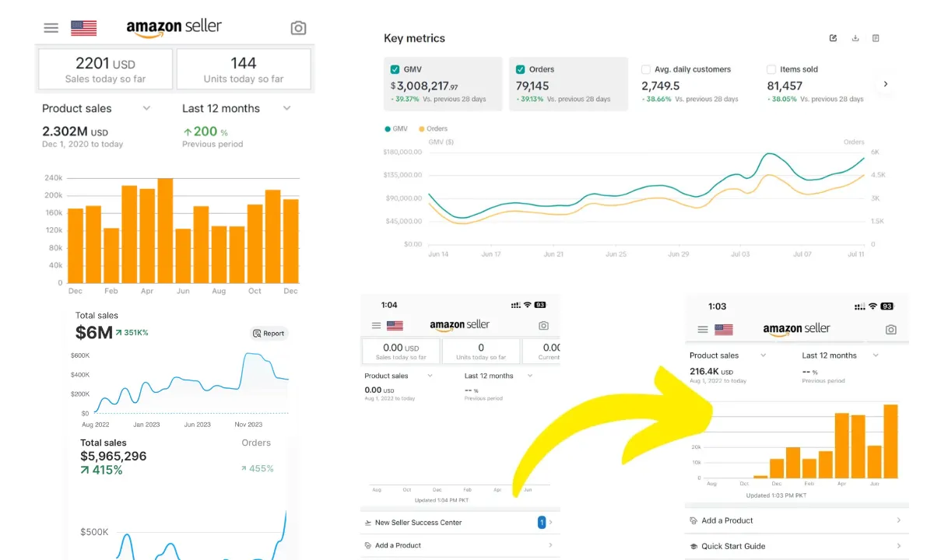Expand Product sales dropdown on the 1:04 screen
The height and width of the screenshot is (560, 934).
pyautogui.click(x=429, y=376)
